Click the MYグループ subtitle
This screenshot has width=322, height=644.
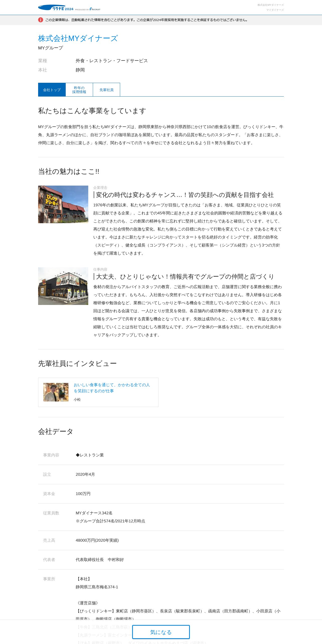click(51, 48)
